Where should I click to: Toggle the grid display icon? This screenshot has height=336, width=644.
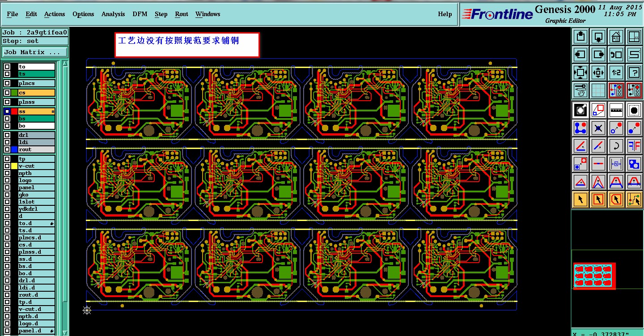(598, 90)
